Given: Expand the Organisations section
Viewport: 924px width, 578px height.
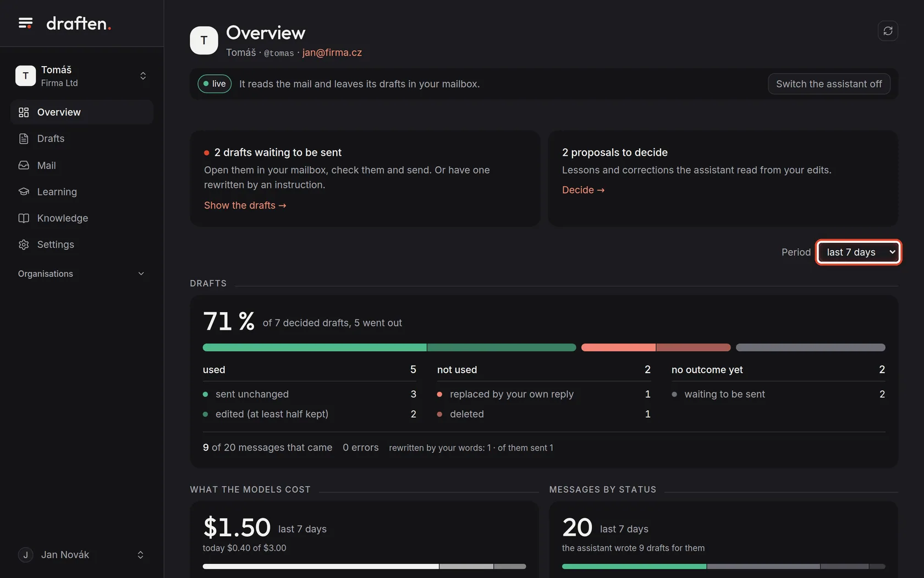Looking at the screenshot, I should pyautogui.click(x=82, y=274).
